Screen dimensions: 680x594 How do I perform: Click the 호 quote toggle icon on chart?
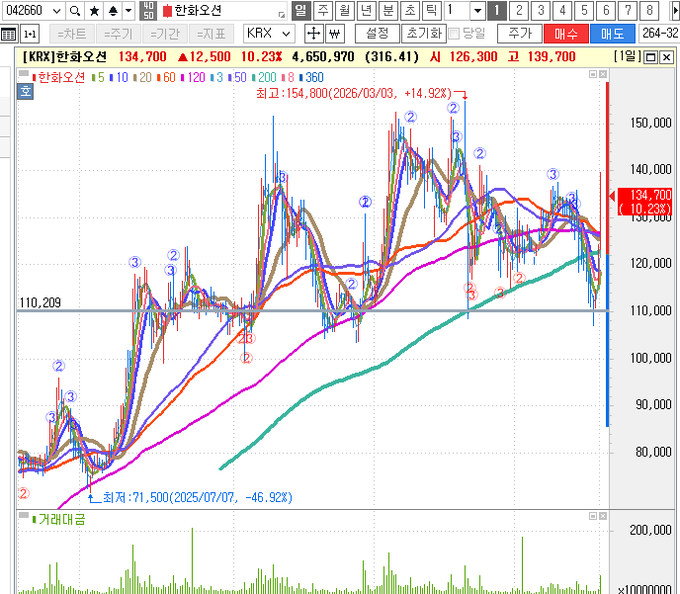coord(25,91)
